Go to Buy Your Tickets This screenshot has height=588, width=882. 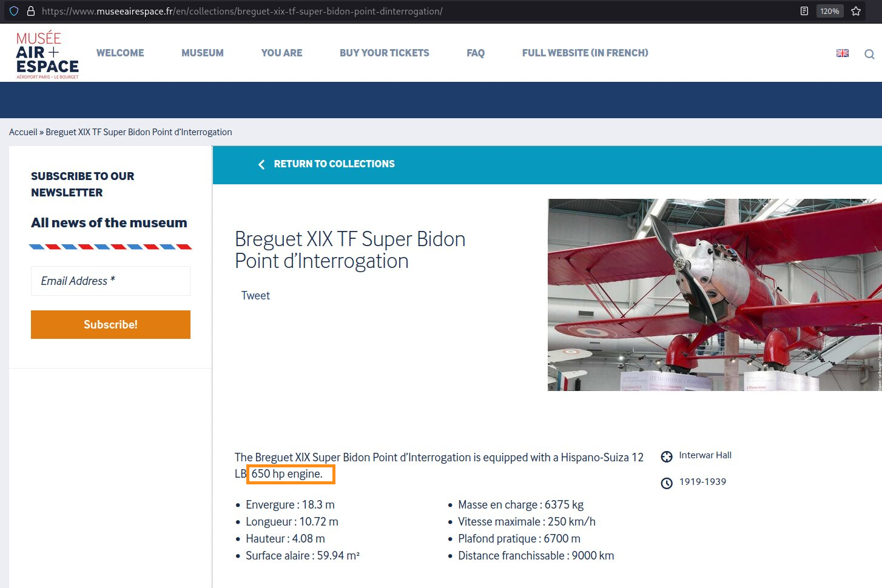pos(385,53)
